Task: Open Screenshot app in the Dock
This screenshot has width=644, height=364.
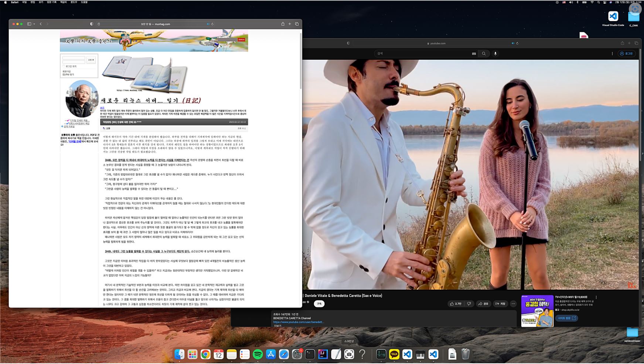Action: click(349, 354)
